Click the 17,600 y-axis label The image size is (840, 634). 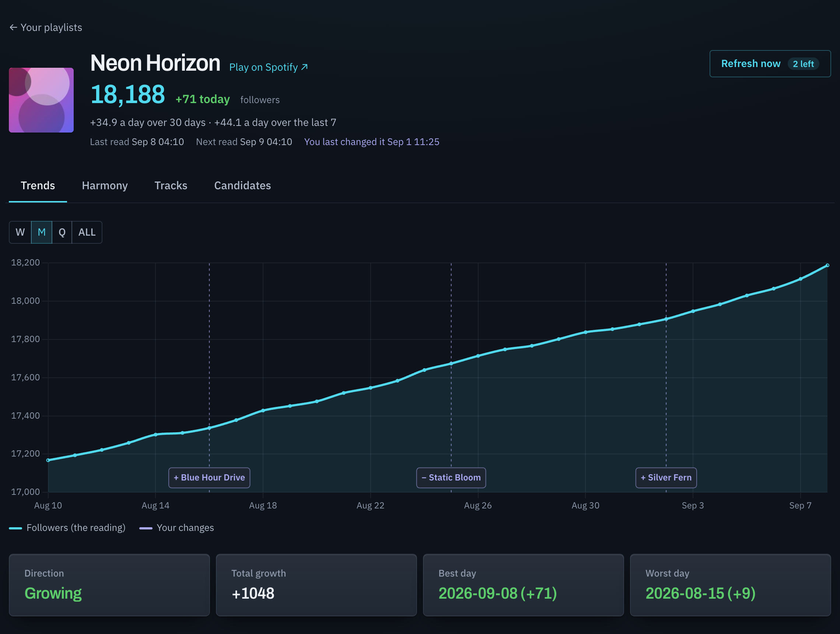[x=25, y=377]
